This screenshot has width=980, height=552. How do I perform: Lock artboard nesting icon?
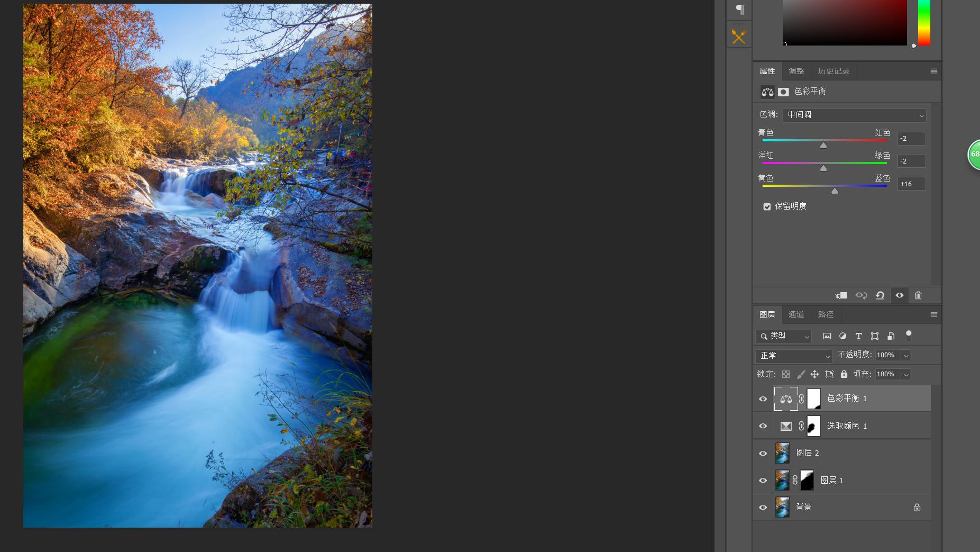(829, 374)
